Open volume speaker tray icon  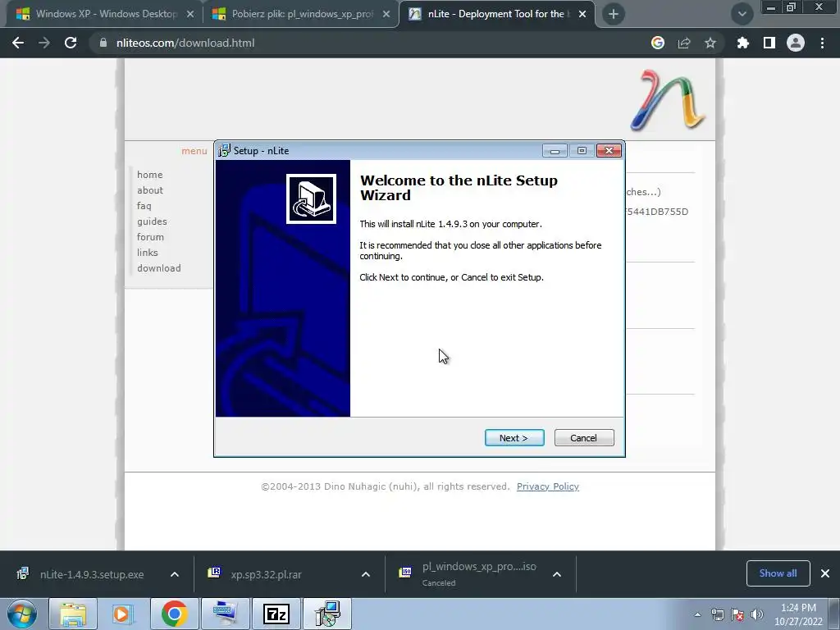[x=756, y=614]
